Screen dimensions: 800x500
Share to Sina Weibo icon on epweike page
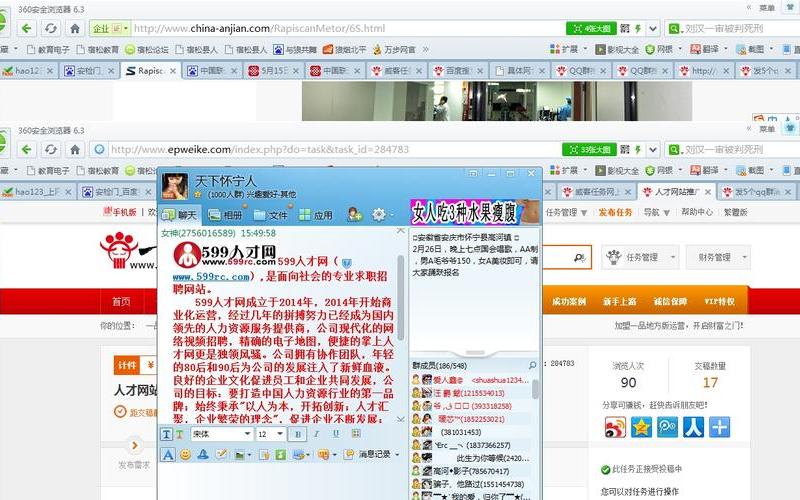[615, 427]
